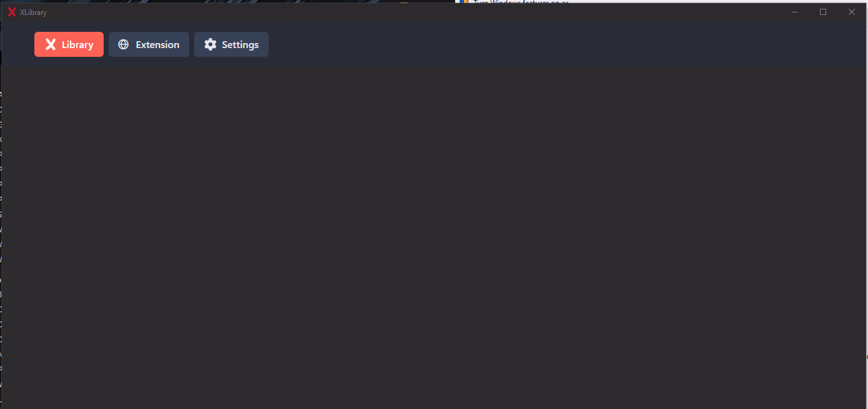Click the shield icon of background Windows Features window

coord(464,2)
